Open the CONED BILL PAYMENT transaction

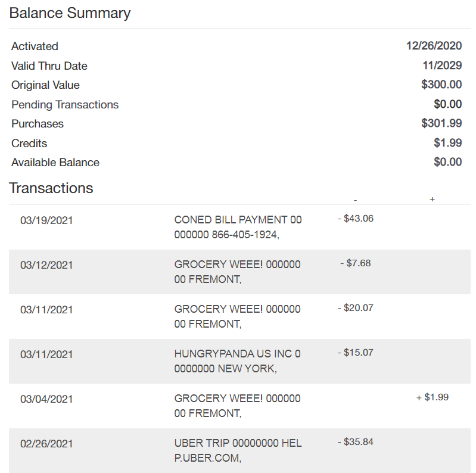coord(238,227)
